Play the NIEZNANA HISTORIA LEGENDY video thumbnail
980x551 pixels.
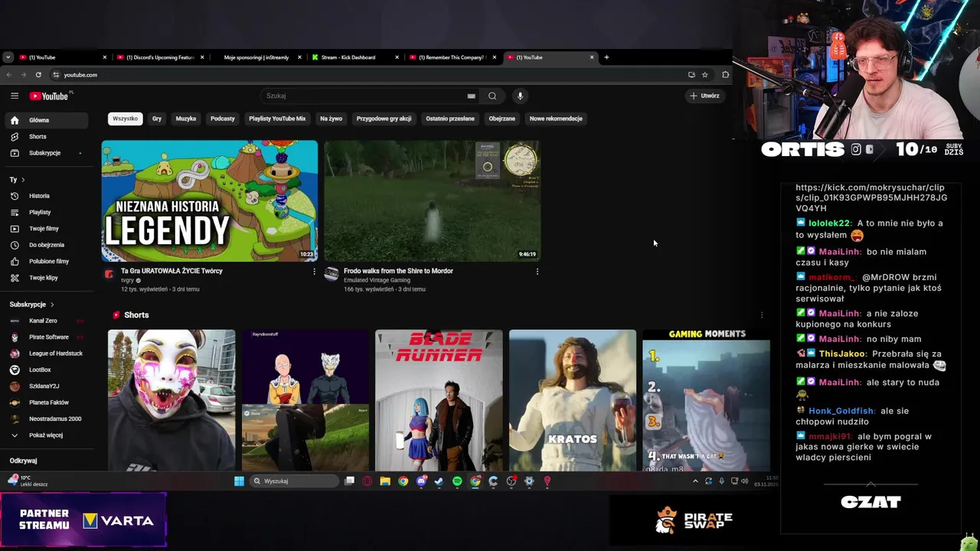[210, 201]
